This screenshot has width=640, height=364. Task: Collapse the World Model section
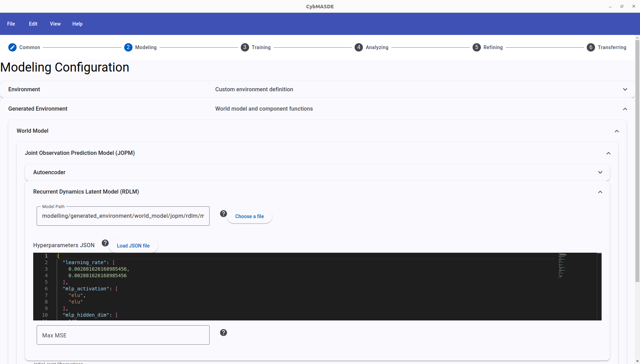click(616, 131)
